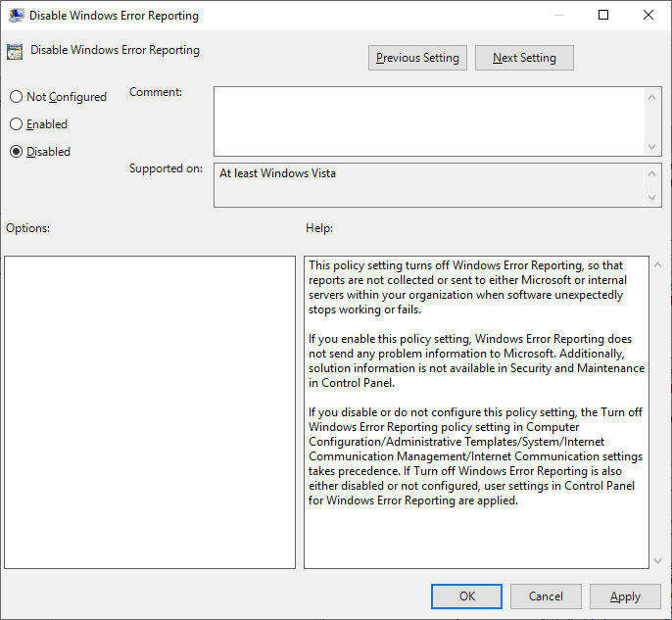This screenshot has height=620, width=672.
Task: Click the Help pane scroll up arrow
Action: pos(658,264)
